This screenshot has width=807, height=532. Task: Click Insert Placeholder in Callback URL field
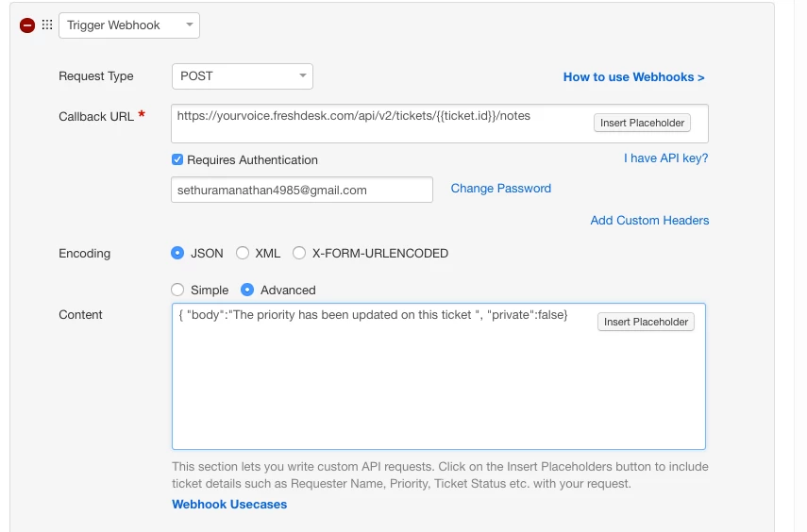[x=643, y=123]
